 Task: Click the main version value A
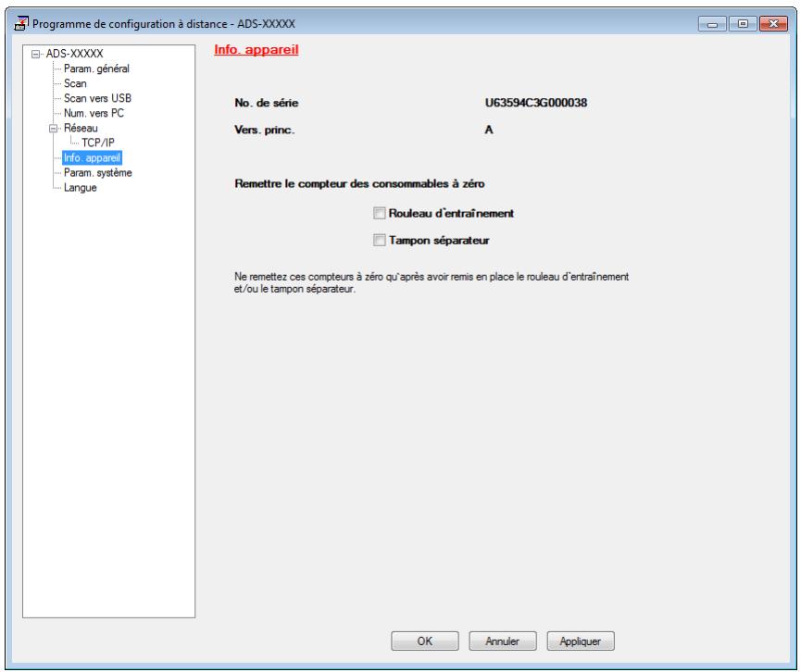coord(489,130)
